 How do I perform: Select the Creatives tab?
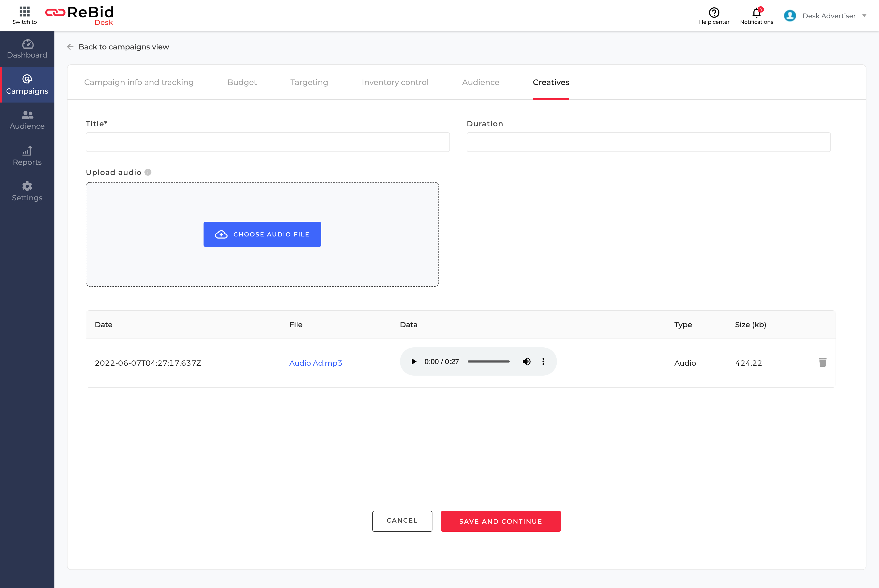551,82
